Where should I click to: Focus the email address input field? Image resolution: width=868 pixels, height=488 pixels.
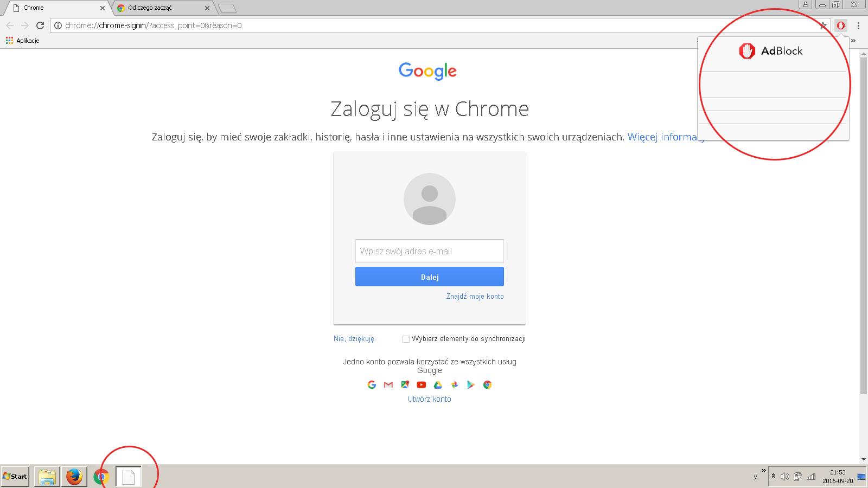430,251
